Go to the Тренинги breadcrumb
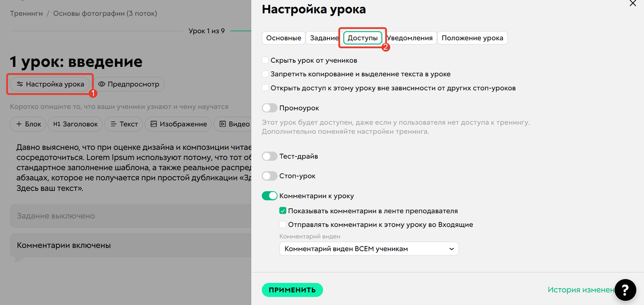The image size is (644, 305). [27, 13]
